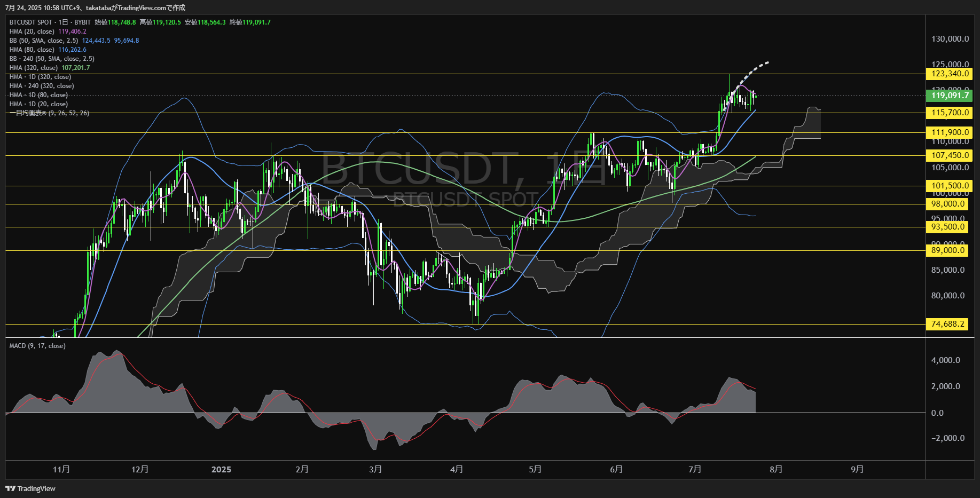The width and height of the screenshot is (980, 498).
Task: Click 2月 on the time axis
Action: pos(302,470)
